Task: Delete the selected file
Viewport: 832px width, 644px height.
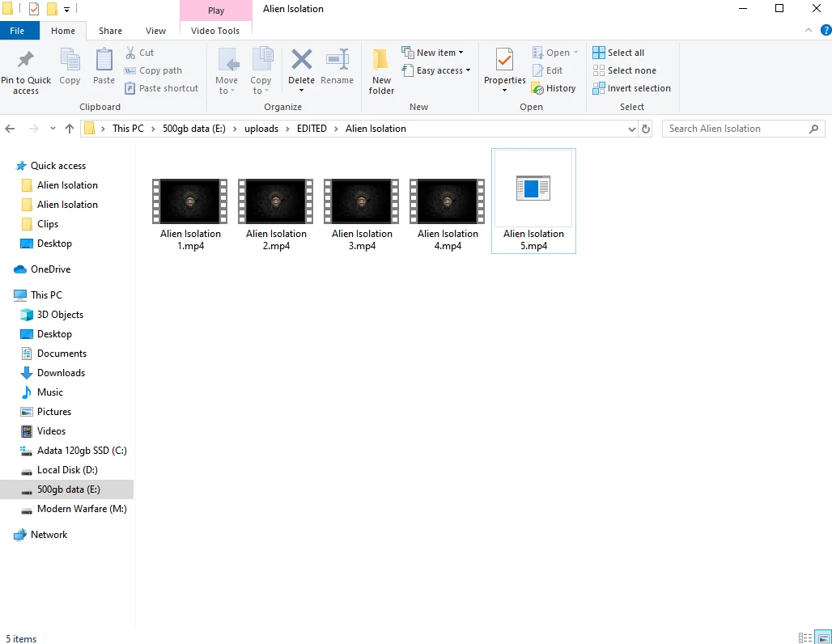Action: (x=301, y=66)
